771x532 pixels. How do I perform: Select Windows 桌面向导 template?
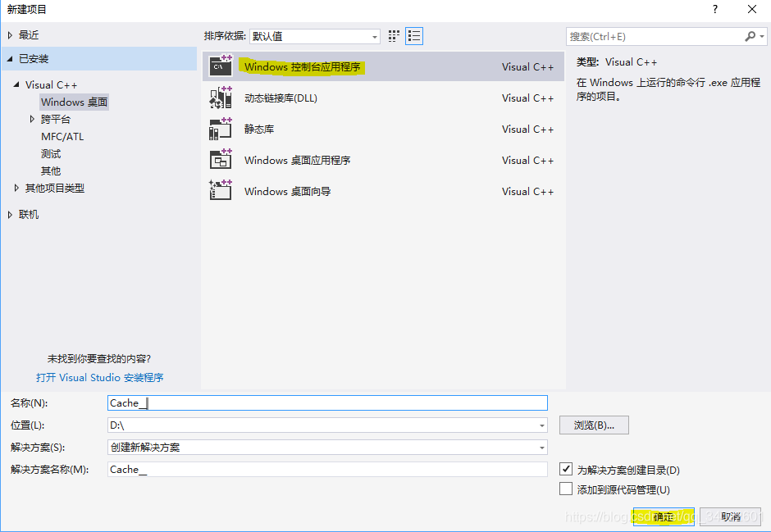[x=383, y=191]
